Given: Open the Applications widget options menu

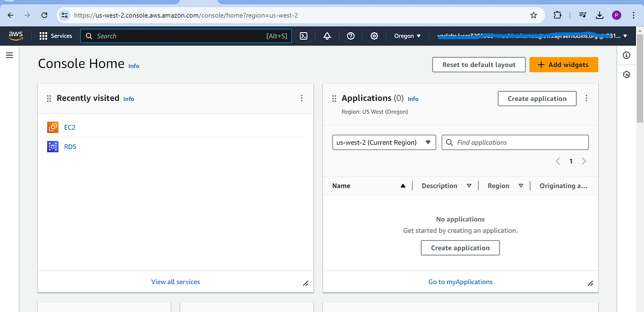Looking at the screenshot, I should pyautogui.click(x=586, y=98).
